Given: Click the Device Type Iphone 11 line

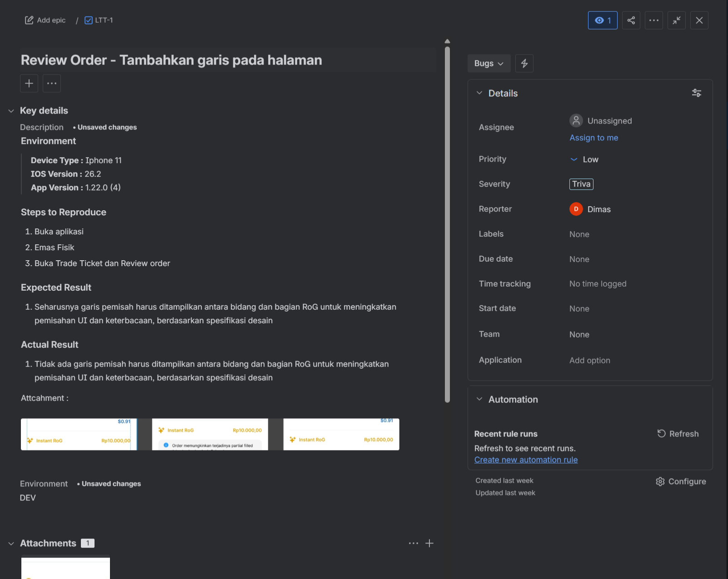Looking at the screenshot, I should point(76,160).
